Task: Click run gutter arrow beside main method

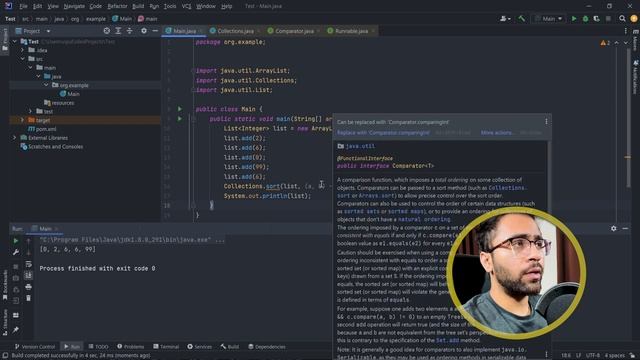Action: [180, 119]
